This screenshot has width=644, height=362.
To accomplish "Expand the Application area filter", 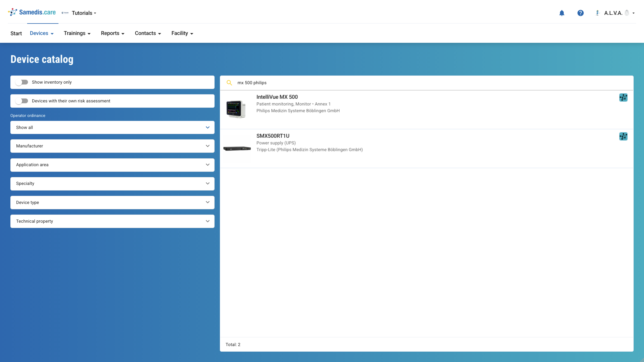I will coord(112,165).
